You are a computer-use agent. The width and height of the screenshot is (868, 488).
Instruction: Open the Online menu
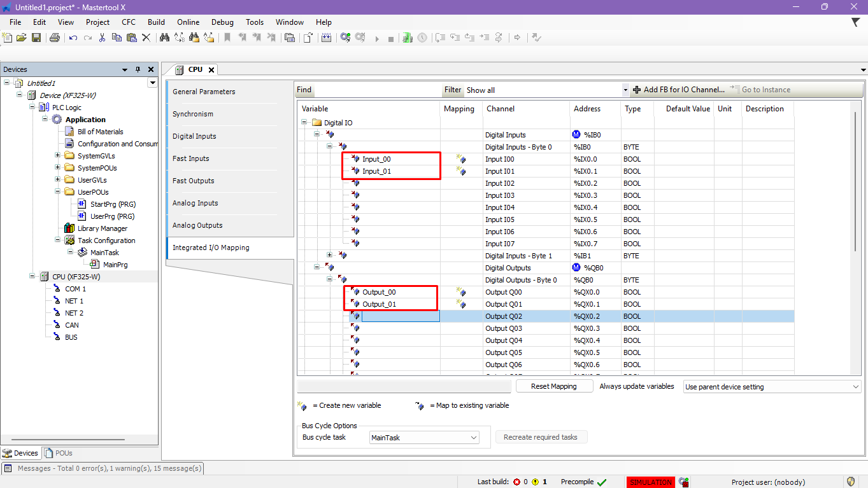pos(188,22)
